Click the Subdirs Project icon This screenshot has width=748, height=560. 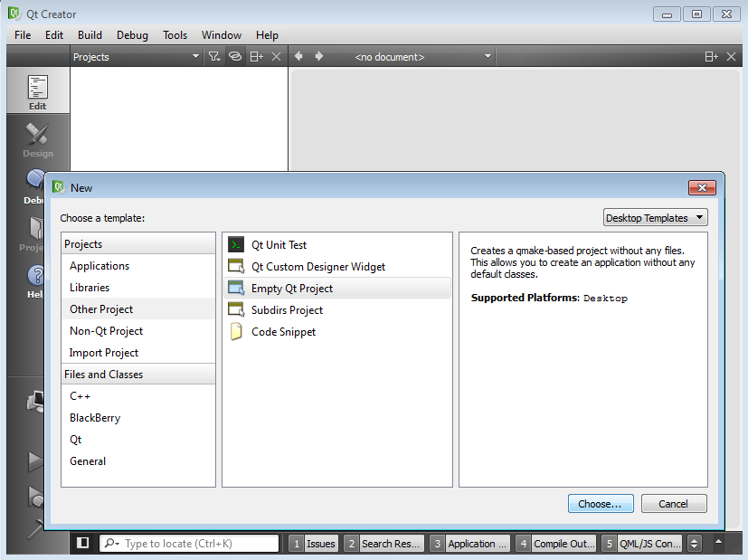pos(236,309)
